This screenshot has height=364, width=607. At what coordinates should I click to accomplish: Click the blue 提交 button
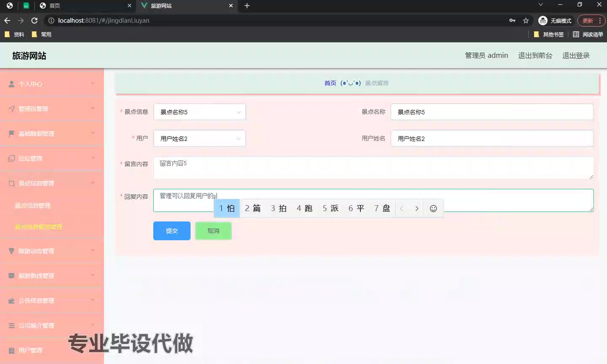pos(172,231)
